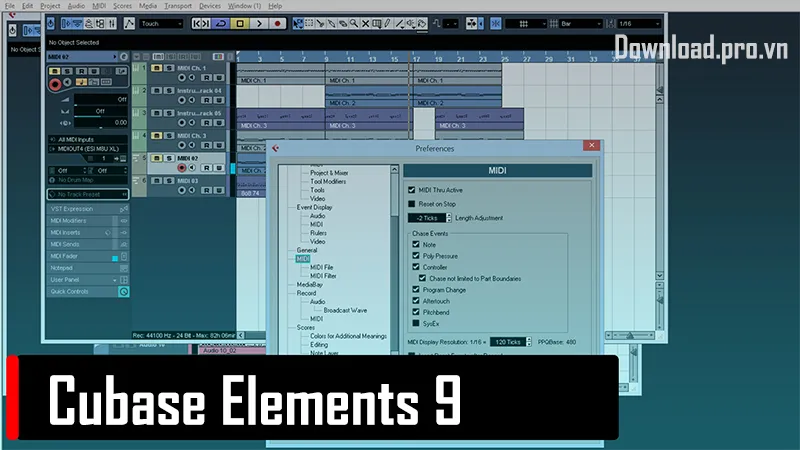Click the back arrow icon in Preferences dialog
The height and width of the screenshot is (450, 800).
click(x=276, y=148)
